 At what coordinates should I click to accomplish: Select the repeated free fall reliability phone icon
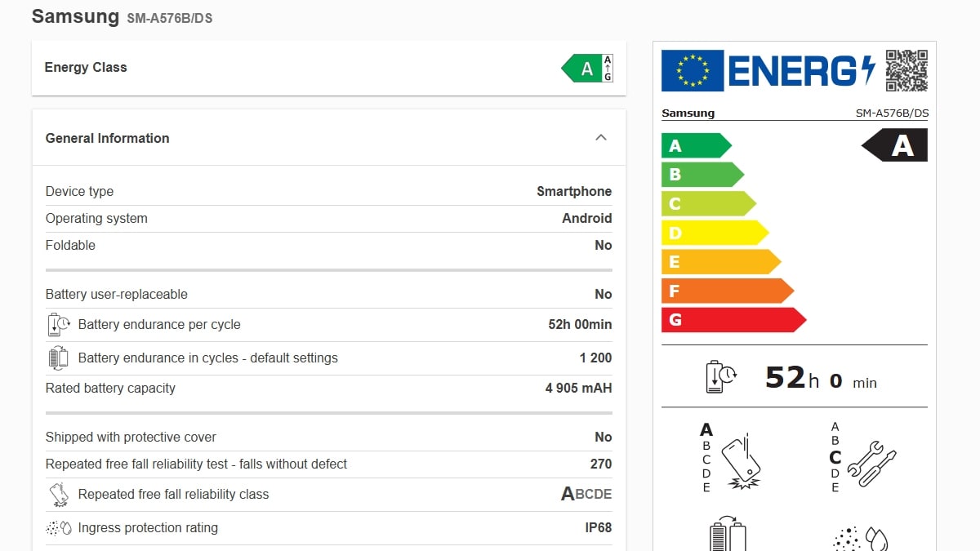[x=57, y=494]
